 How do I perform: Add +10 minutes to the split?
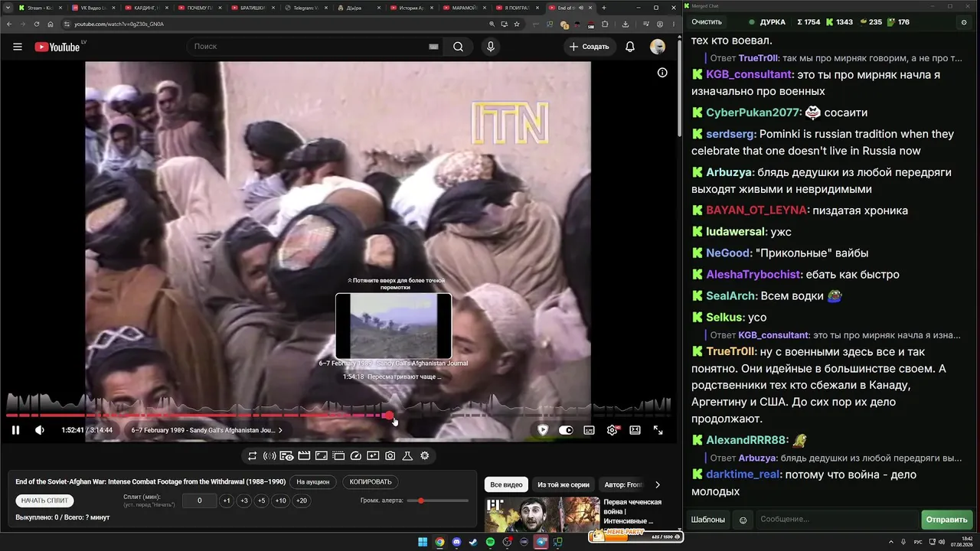click(x=281, y=500)
